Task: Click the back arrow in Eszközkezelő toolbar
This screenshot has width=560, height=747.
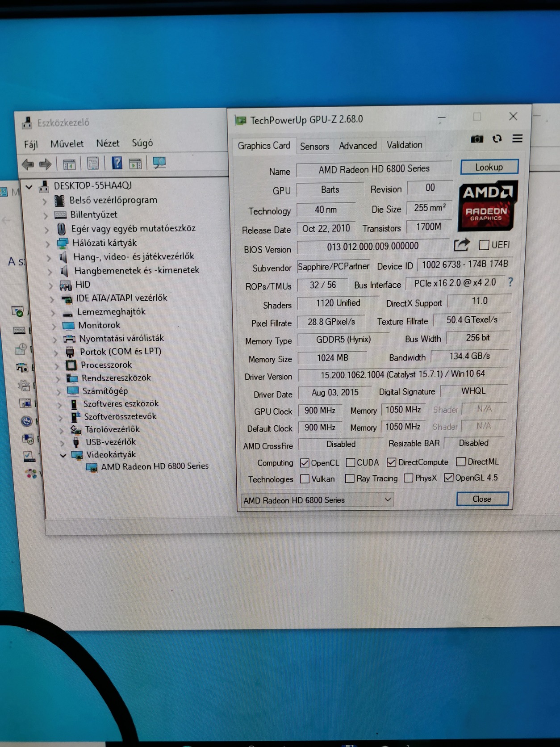Action: [x=28, y=164]
